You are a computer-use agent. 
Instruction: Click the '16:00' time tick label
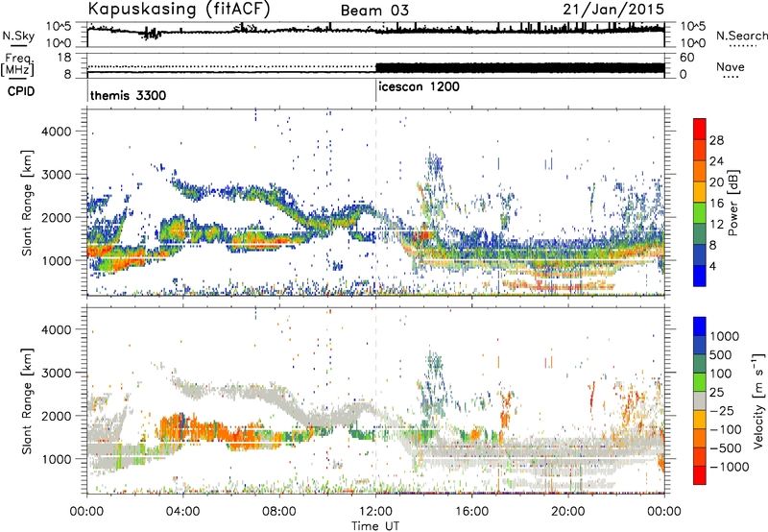coord(471,512)
